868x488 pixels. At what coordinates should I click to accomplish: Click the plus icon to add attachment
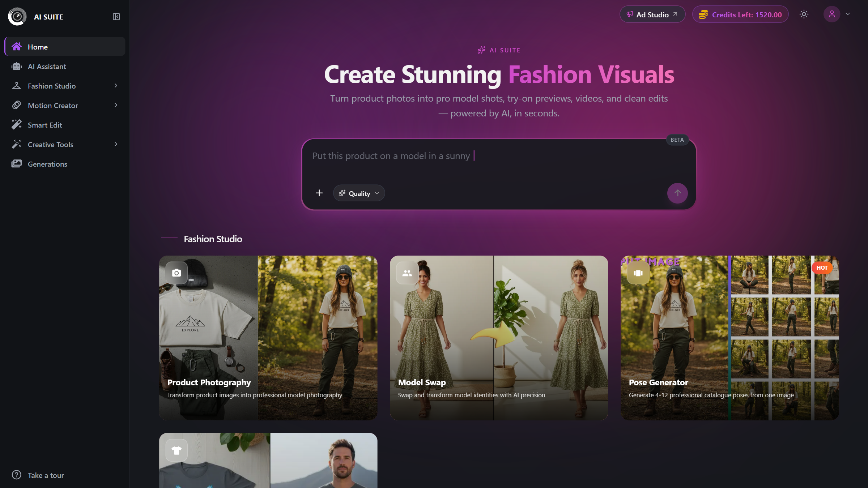[x=319, y=193]
